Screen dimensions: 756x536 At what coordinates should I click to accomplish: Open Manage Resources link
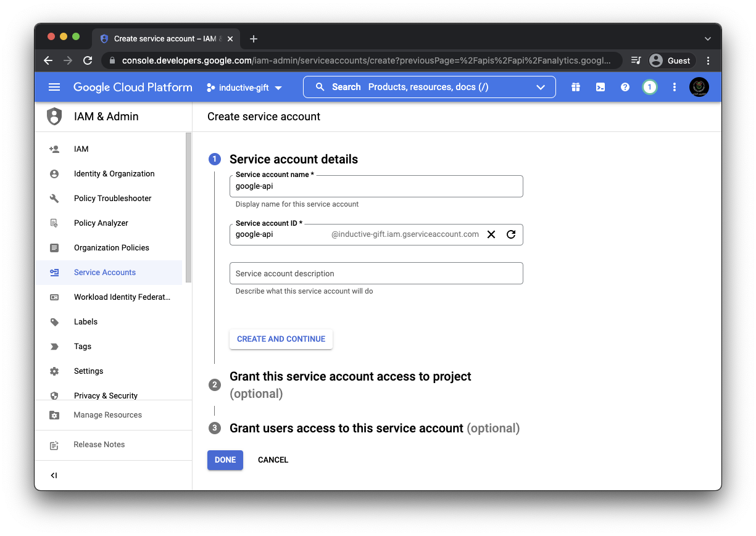click(113, 415)
